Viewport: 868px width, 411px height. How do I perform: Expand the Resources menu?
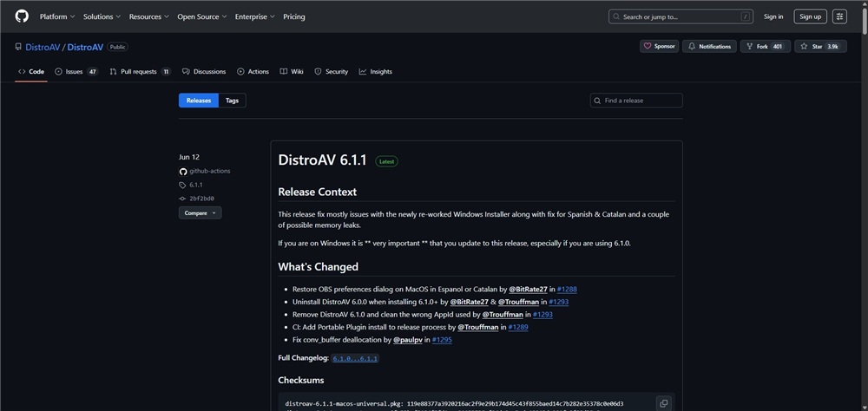tap(149, 16)
